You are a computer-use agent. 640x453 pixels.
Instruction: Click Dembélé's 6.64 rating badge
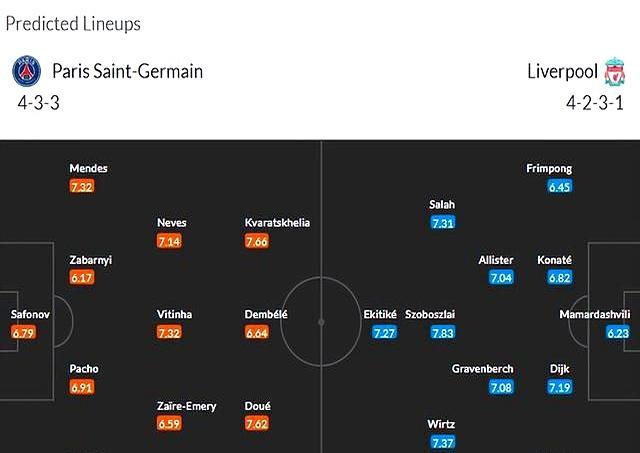pos(259,333)
